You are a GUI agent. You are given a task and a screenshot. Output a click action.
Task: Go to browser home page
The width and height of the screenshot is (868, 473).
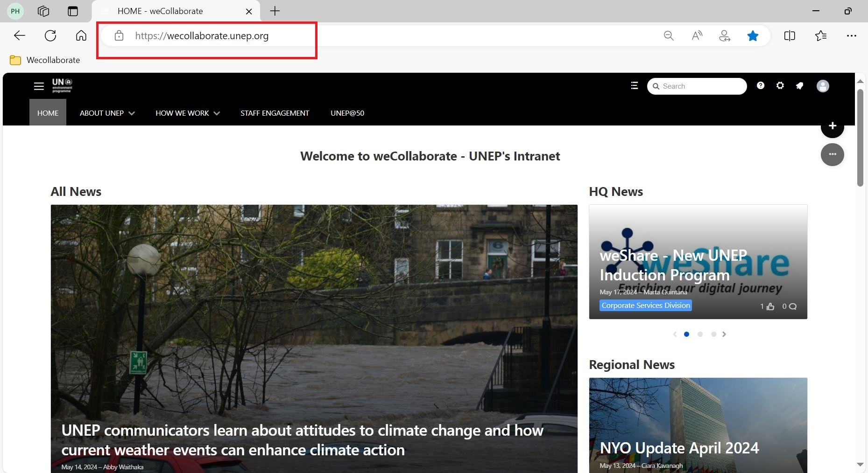(81, 35)
